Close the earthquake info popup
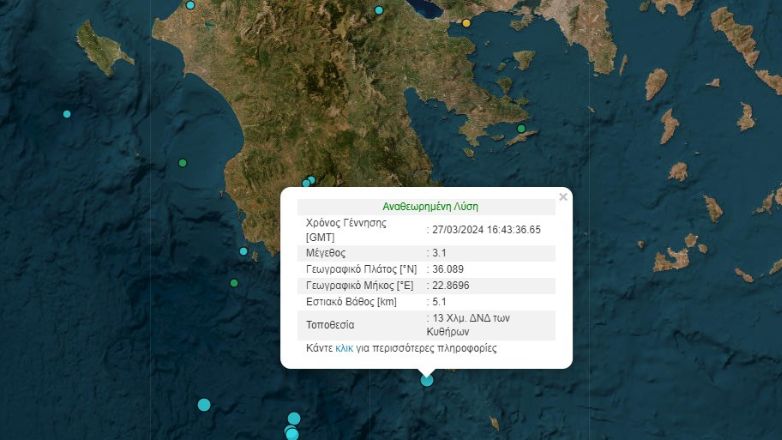Image resolution: width=782 pixels, height=440 pixels. [x=563, y=197]
